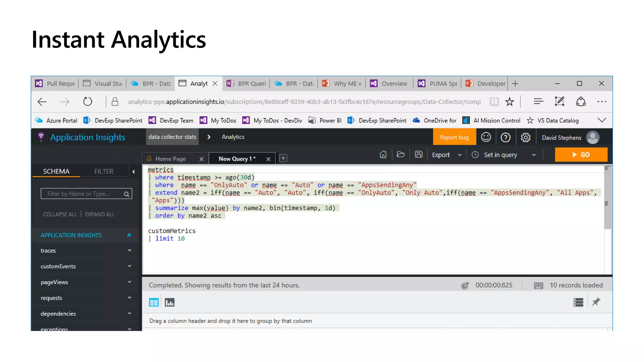Open Azure Portal favorite

[56, 120]
